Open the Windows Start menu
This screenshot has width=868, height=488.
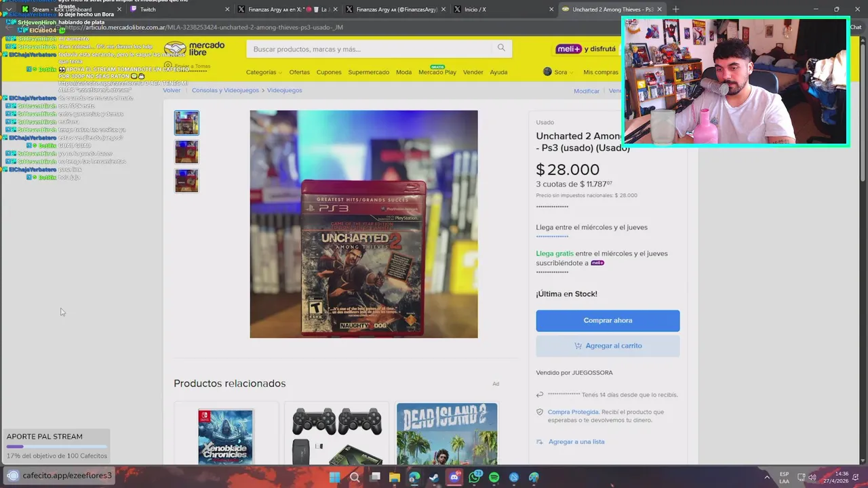point(334,477)
